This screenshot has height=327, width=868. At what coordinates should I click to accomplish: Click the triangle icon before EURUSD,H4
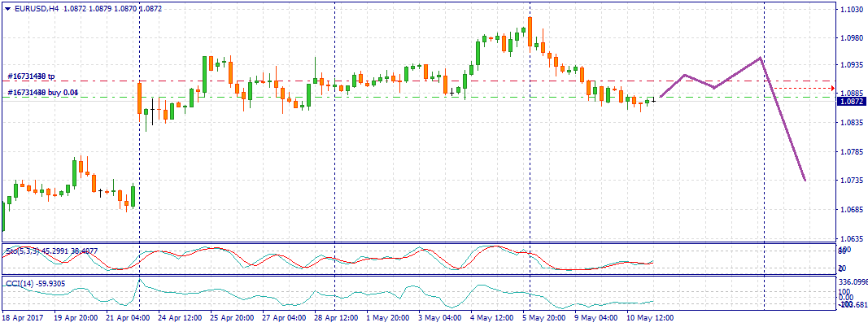coord(7,8)
